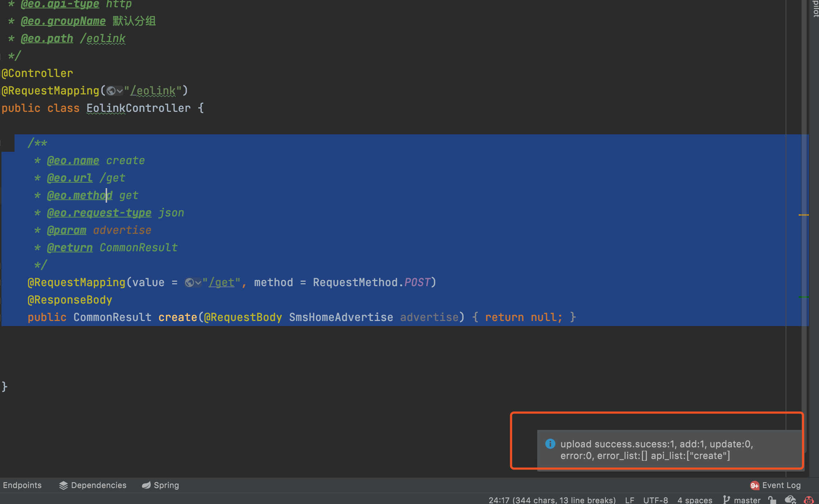Click the orange warning marker in scrollbar stripe
819x504 pixels.
point(803,215)
